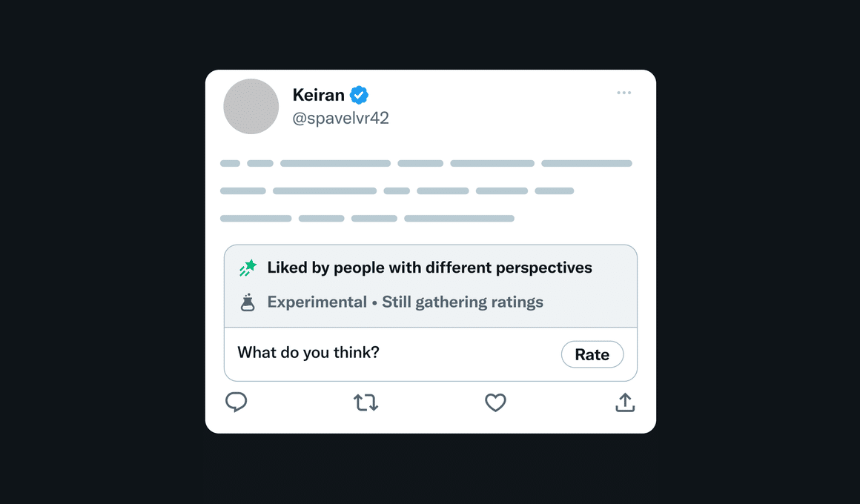860x504 pixels.
Task: Click the first line of tweet text
Action: click(426, 164)
